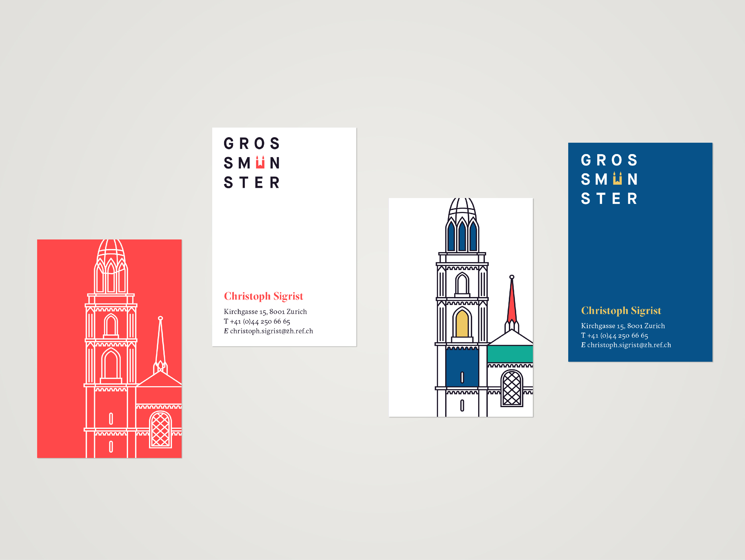745x560 pixels.
Task: Click the Grossmünster logo on the white card
Action: [x=252, y=163]
